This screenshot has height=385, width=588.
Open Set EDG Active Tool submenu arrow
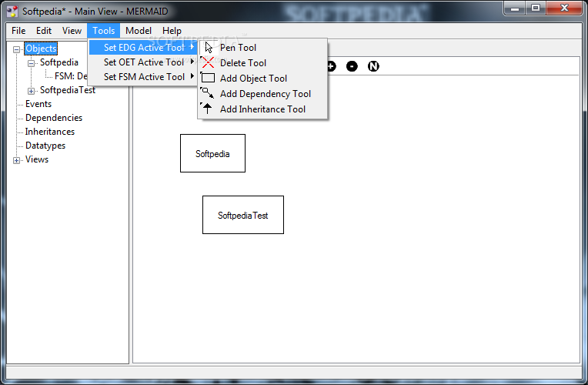(x=192, y=47)
